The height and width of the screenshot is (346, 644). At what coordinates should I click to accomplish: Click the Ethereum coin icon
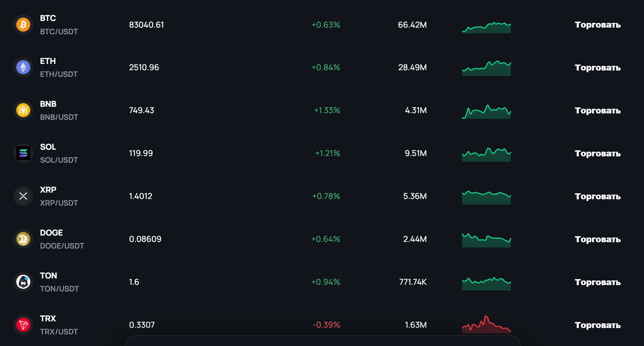[23, 68]
